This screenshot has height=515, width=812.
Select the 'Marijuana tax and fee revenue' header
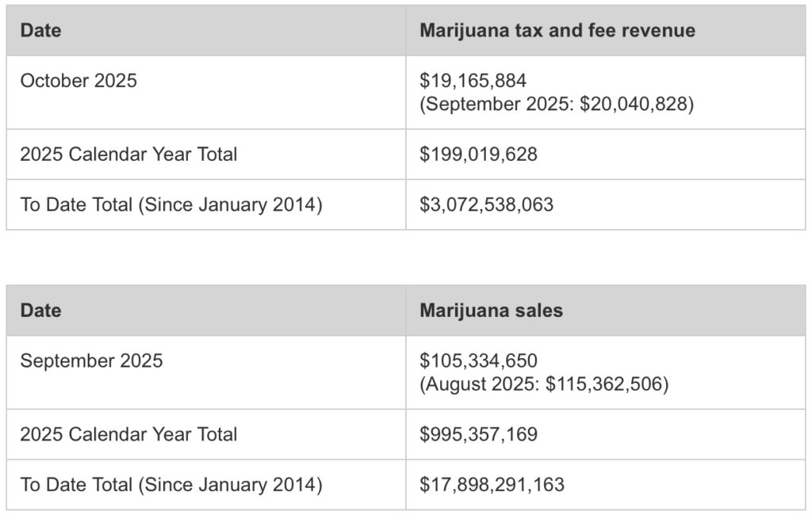(x=557, y=31)
